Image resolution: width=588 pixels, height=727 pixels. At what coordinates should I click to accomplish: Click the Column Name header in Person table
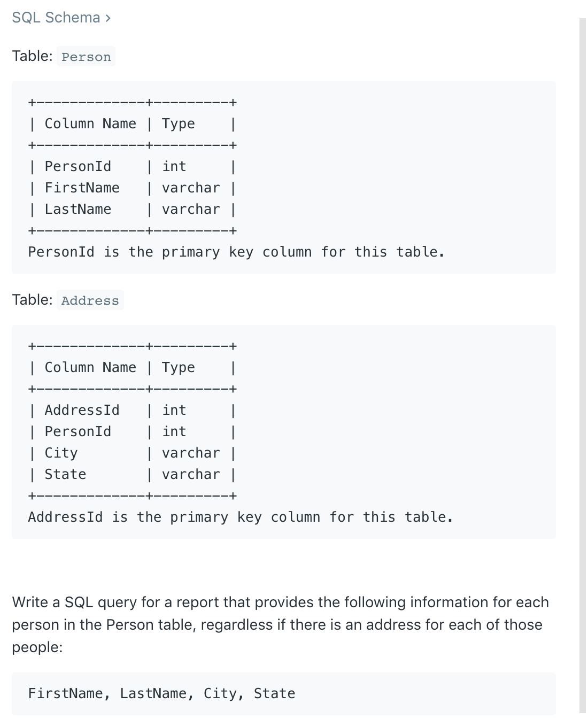click(x=90, y=124)
